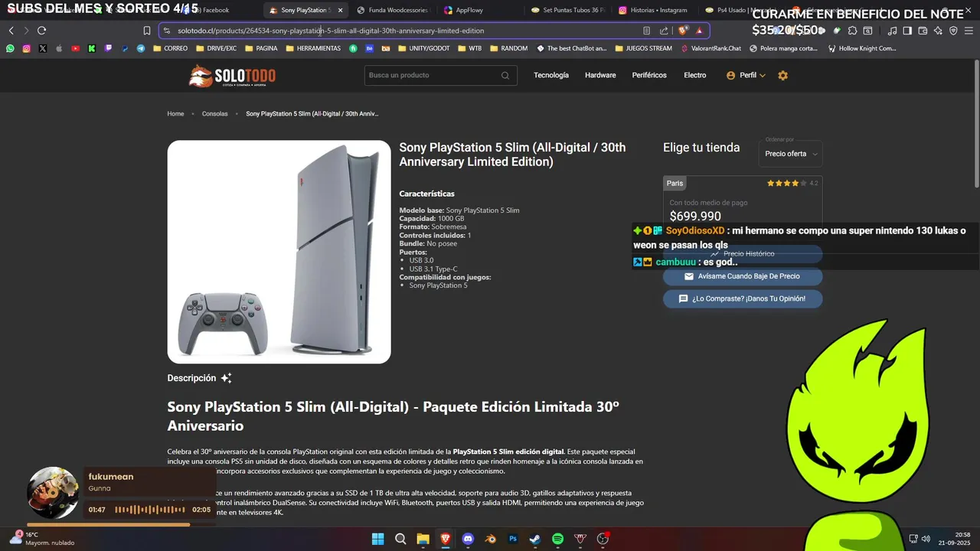
Task: Open Kick bookmark icon
Action: pos(92,48)
